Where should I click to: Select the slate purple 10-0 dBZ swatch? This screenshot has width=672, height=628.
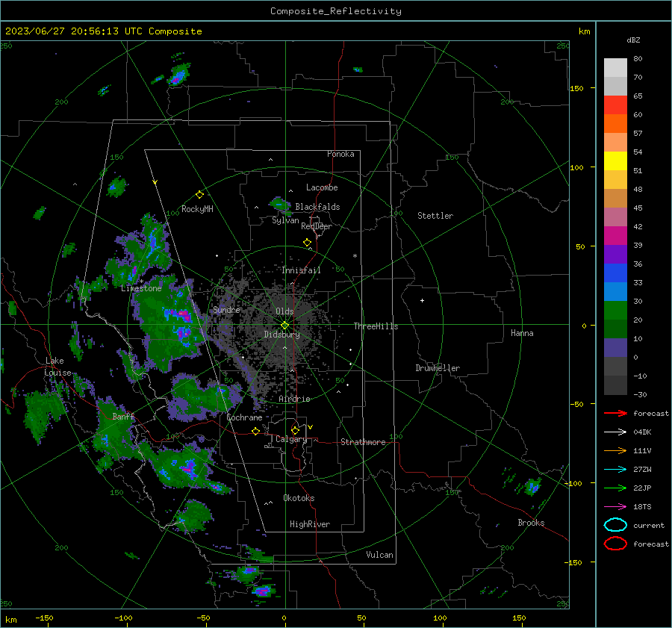(x=615, y=348)
